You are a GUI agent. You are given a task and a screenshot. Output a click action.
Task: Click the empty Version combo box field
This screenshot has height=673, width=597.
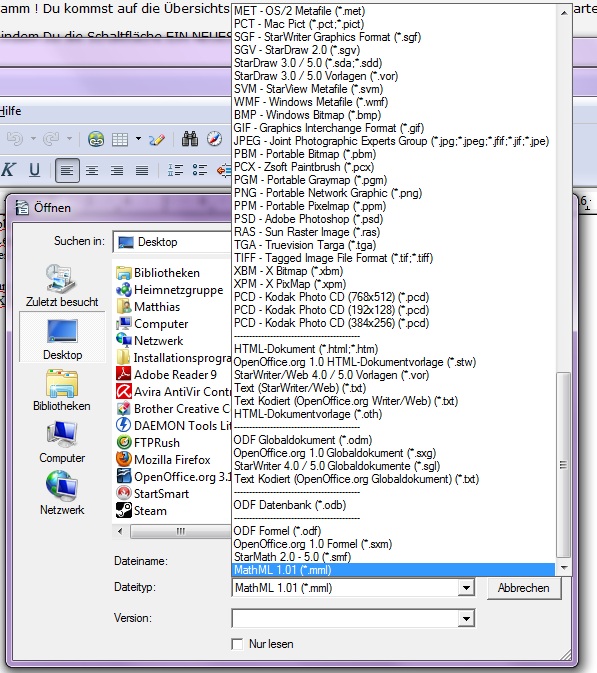pos(345,618)
